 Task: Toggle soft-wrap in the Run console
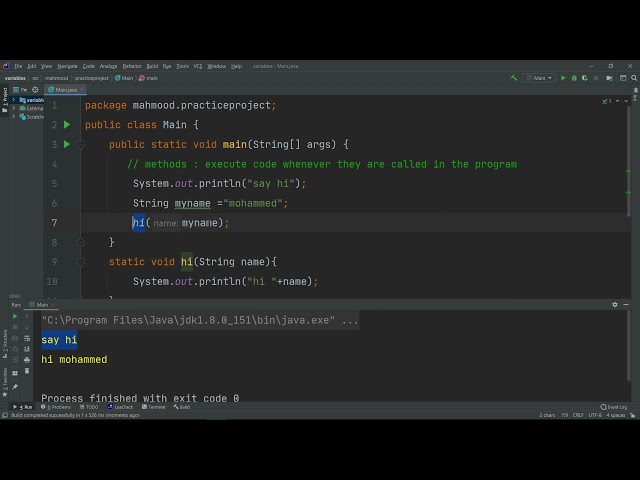coord(27,338)
